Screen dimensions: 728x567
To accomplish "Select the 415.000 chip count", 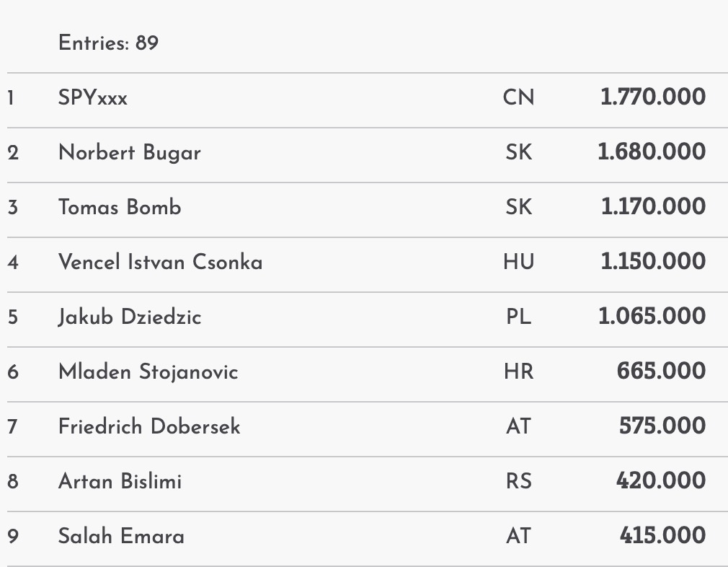I will (662, 536).
